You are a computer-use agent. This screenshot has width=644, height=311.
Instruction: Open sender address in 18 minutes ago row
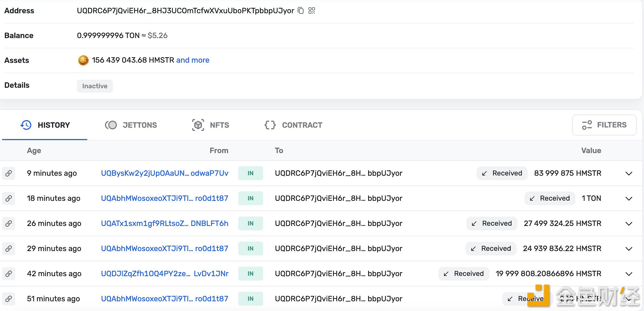pos(165,198)
